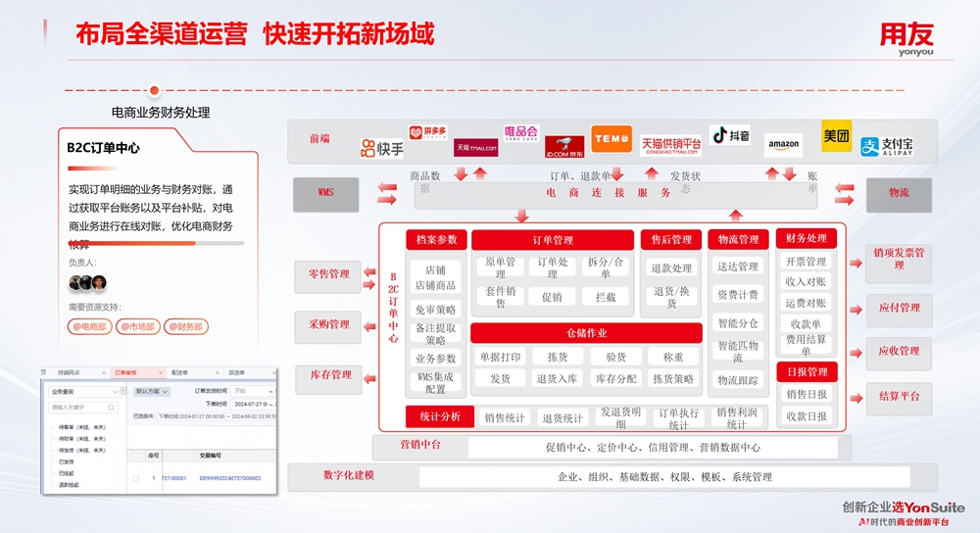The height and width of the screenshot is (533, 980).
Task: Click the 抖音 TikTok logo
Action: [x=730, y=135]
